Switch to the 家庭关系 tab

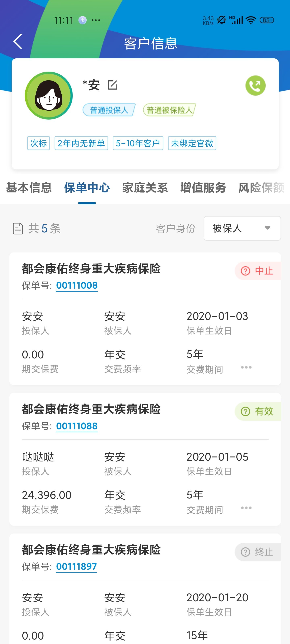tap(145, 188)
